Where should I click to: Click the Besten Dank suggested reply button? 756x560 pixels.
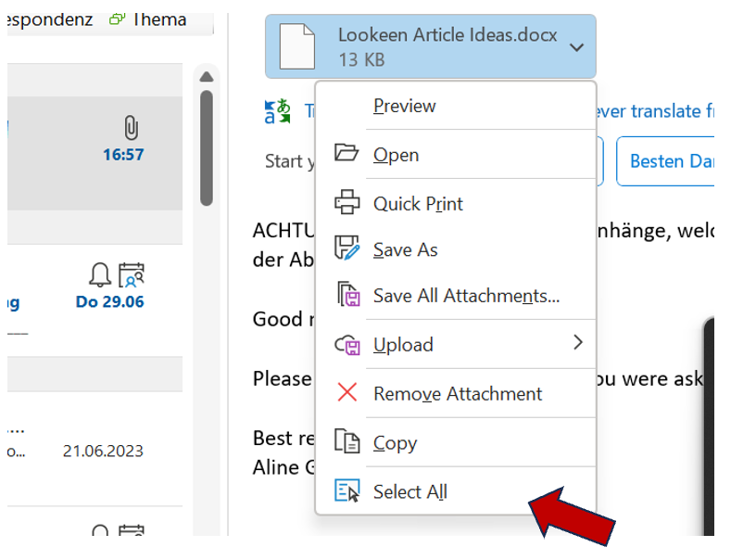click(669, 161)
